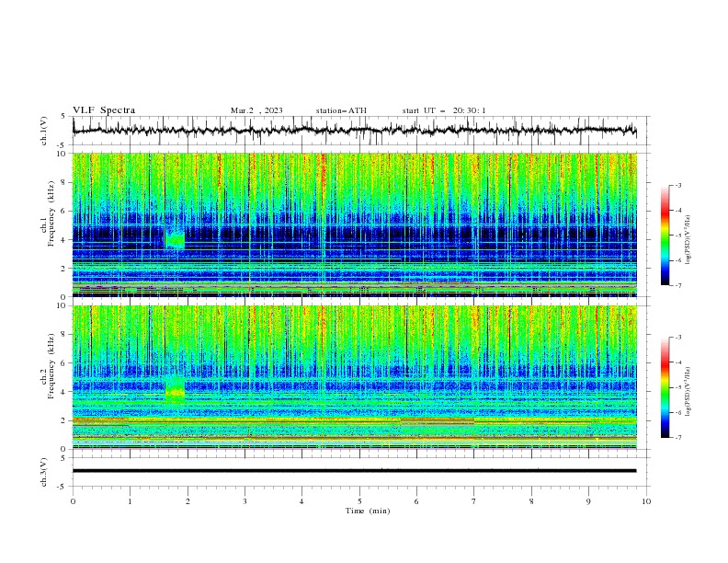Click the "-7" value on ch.1 colorbar
Screen dimensions: 728x563
click(678, 285)
